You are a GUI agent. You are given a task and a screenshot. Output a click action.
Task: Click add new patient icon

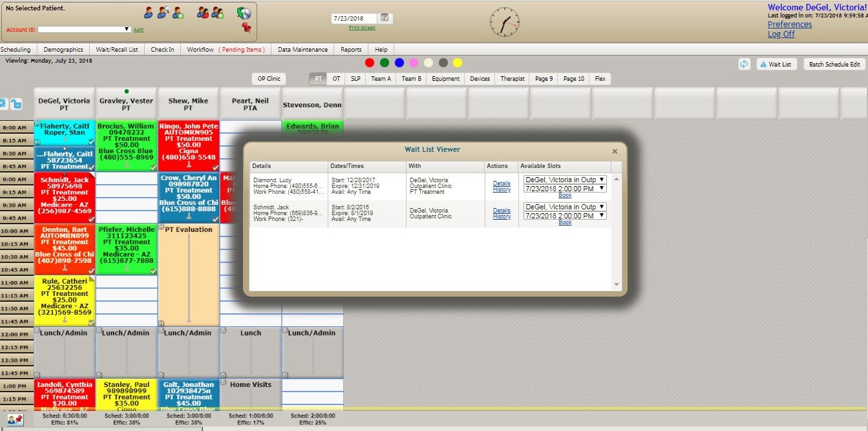tap(178, 12)
